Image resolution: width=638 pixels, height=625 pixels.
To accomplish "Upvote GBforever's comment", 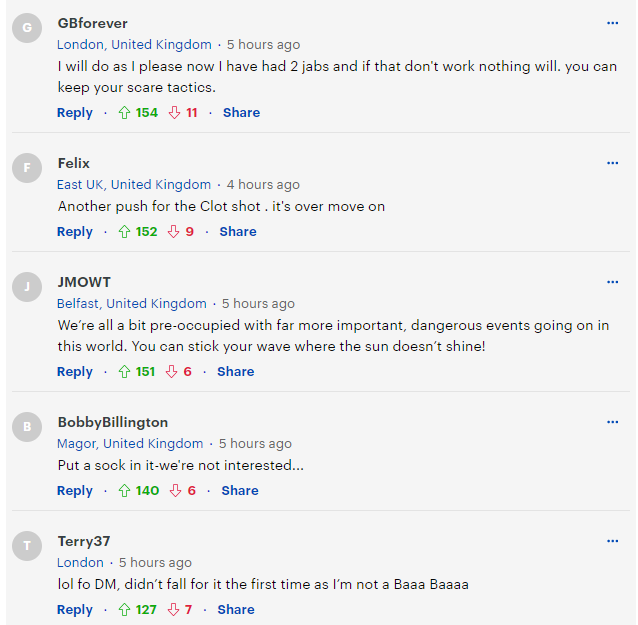I will [125, 113].
